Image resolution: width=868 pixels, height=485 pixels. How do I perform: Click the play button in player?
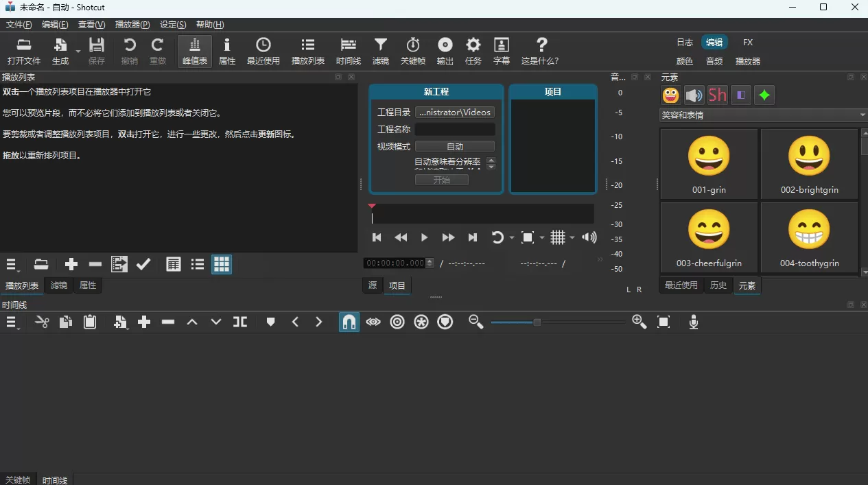[x=424, y=237]
